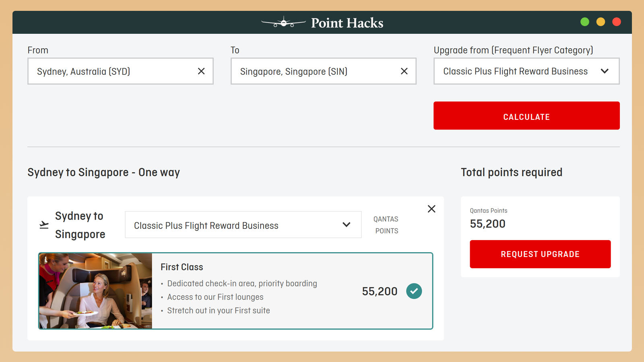Remove the Sydney to Singapore flight card

431,209
